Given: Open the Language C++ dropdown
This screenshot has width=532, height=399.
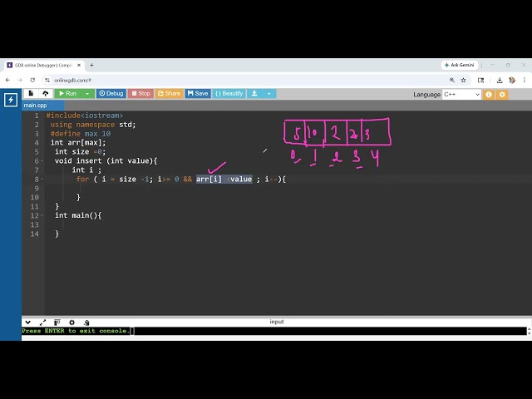Looking at the screenshot, I should point(461,94).
